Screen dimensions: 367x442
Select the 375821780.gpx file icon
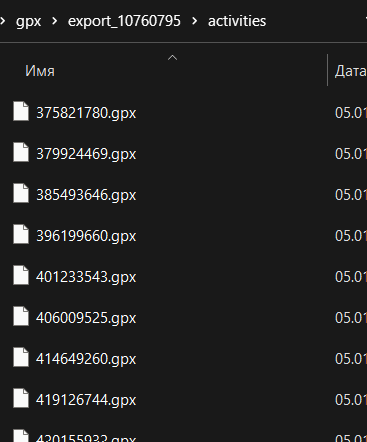point(21,111)
